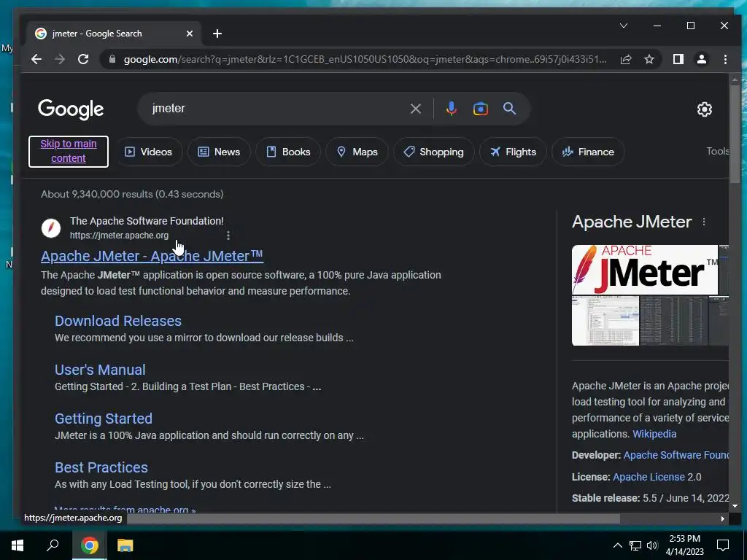The image size is (747, 560).
Task: Open Google quick settings gear
Action: tap(704, 109)
